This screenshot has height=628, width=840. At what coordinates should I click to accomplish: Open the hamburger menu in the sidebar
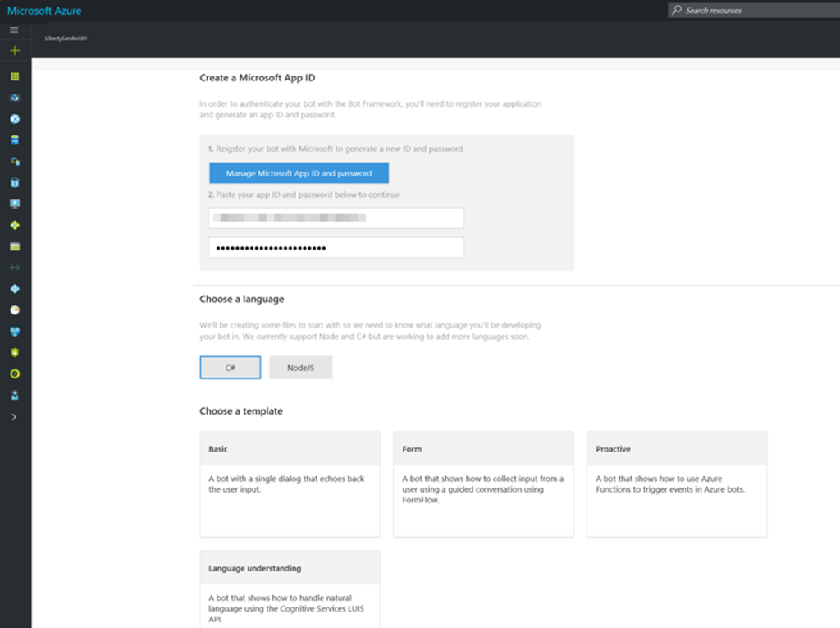(x=14, y=30)
